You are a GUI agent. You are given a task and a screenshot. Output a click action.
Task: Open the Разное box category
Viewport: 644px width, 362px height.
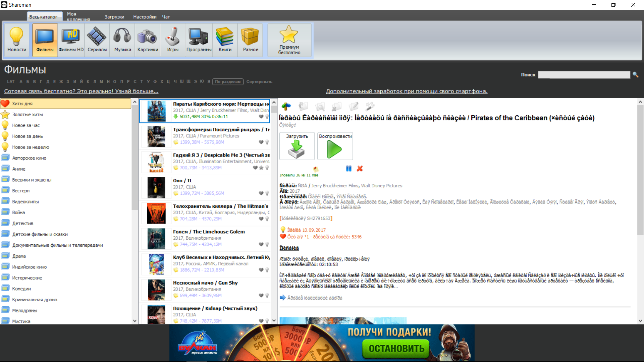251,40
